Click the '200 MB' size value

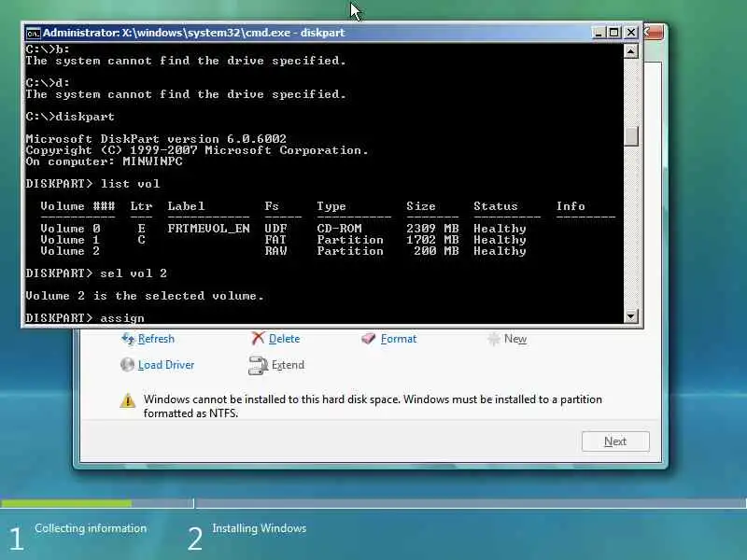pyautogui.click(x=436, y=251)
